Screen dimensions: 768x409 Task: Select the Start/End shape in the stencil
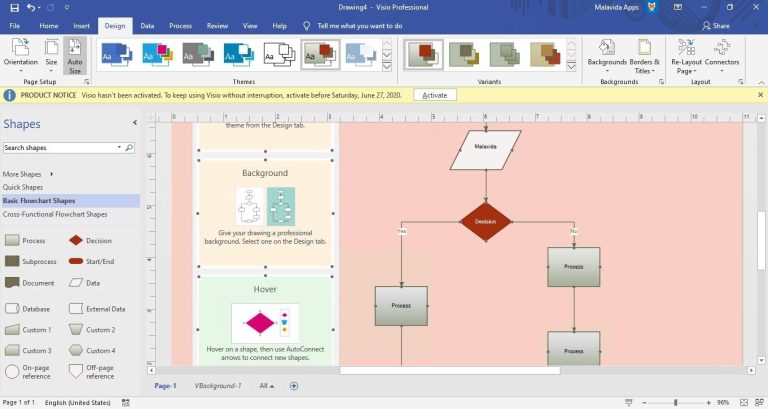(x=75, y=261)
